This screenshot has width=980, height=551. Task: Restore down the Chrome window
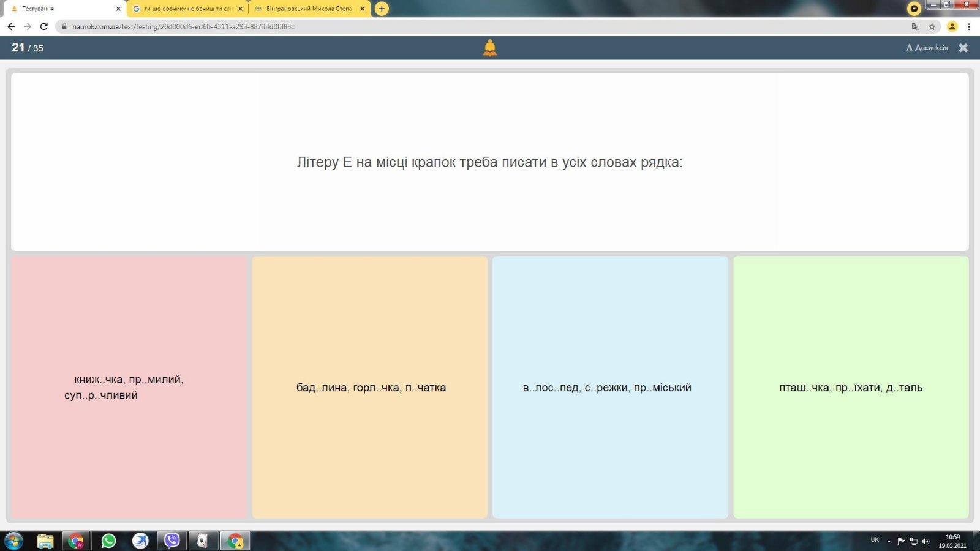pyautogui.click(x=947, y=4)
